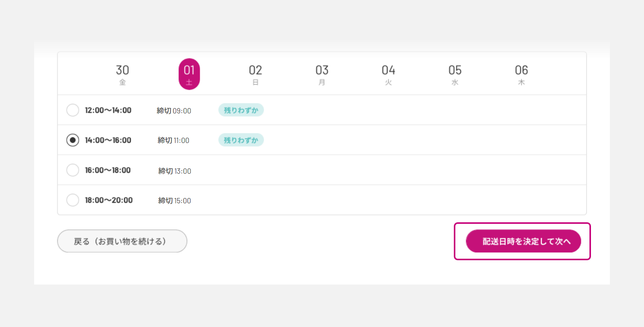The width and height of the screenshot is (644, 327).
Task: Select Saturday 01 date tab
Action: [189, 74]
